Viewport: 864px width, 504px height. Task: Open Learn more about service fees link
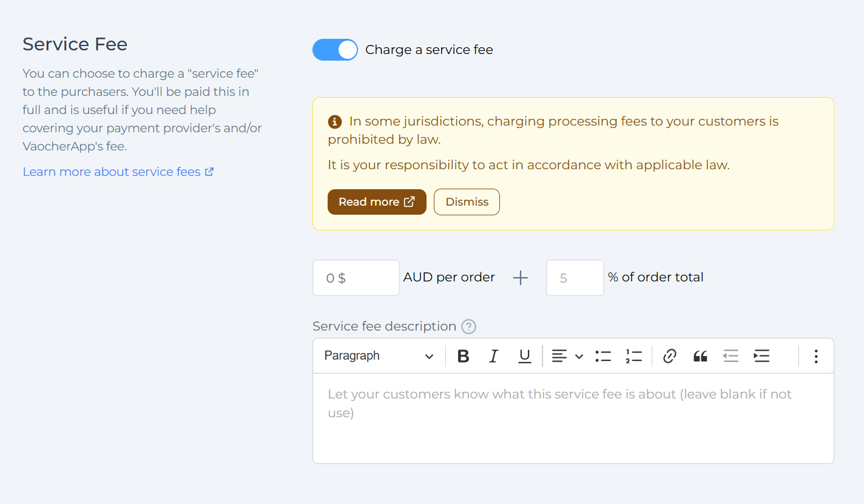(118, 172)
